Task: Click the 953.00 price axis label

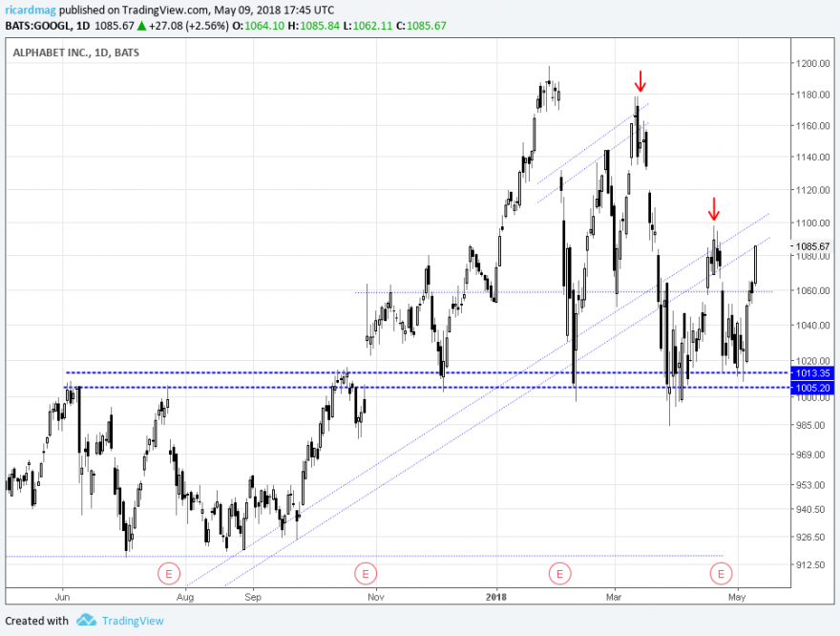Action: pos(811,485)
